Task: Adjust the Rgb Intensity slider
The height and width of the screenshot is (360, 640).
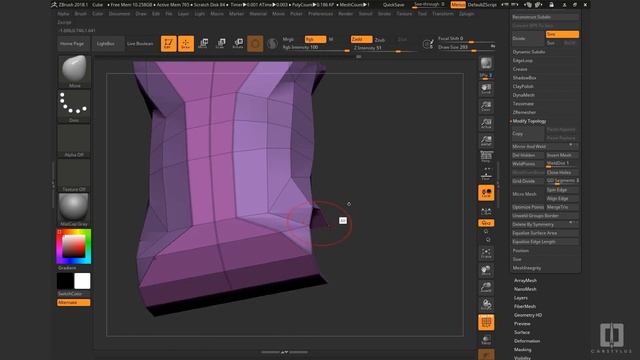Action: pos(316,48)
